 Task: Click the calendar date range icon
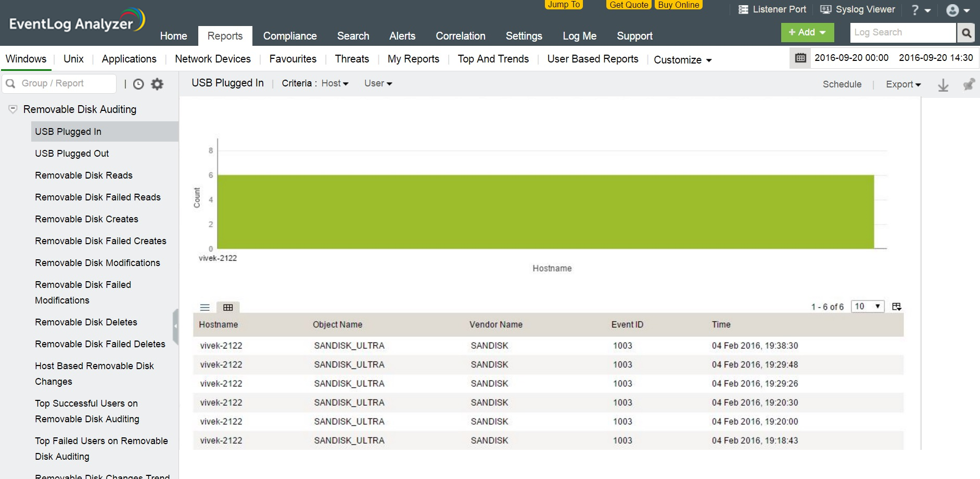tap(800, 58)
